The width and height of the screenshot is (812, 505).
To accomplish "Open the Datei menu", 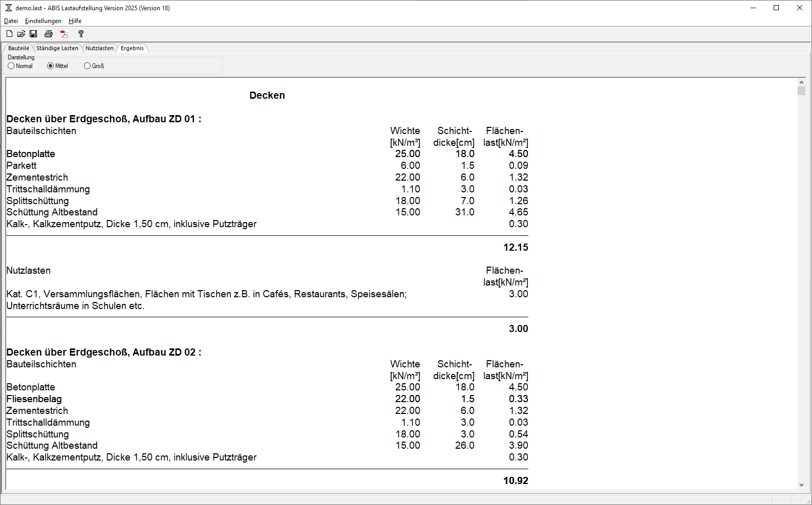I will tap(11, 21).
